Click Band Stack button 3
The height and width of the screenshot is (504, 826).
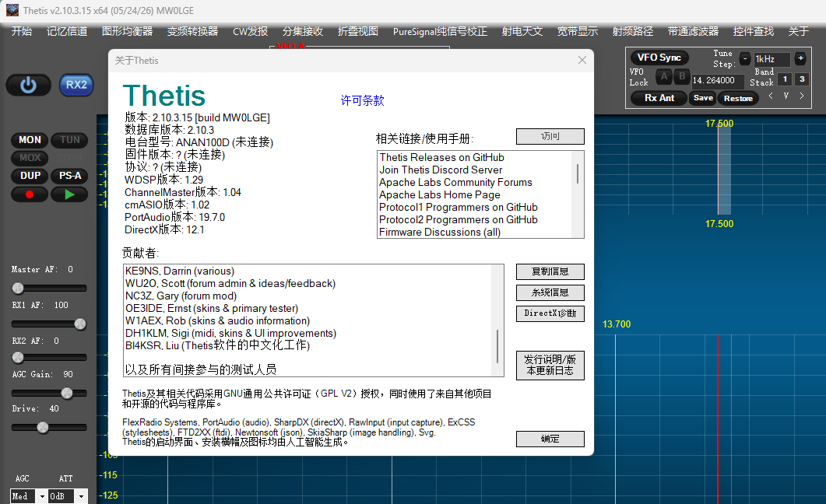pos(802,79)
